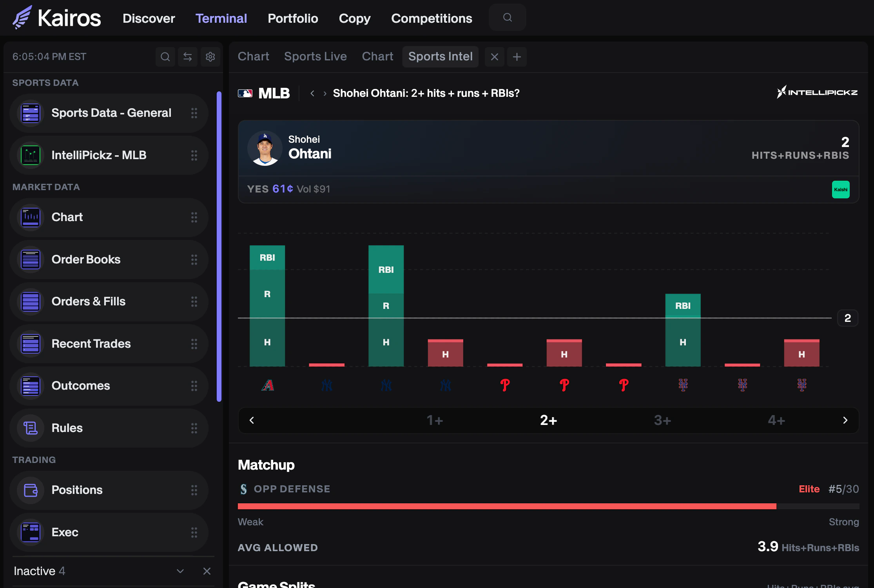Image resolution: width=874 pixels, height=588 pixels.
Task: Click YES 61¢ price
Action: tap(270, 189)
